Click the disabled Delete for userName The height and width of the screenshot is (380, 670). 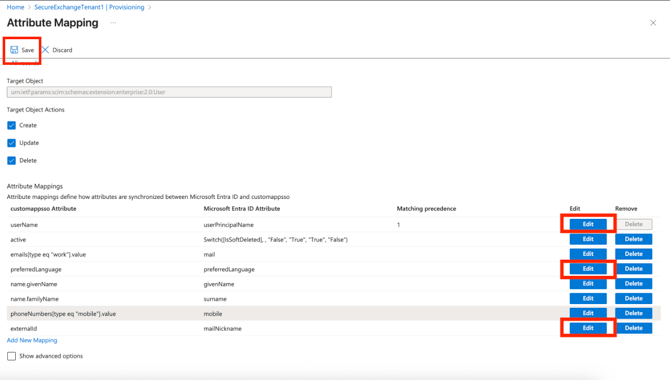pyautogui.click(x=634, y=224)
